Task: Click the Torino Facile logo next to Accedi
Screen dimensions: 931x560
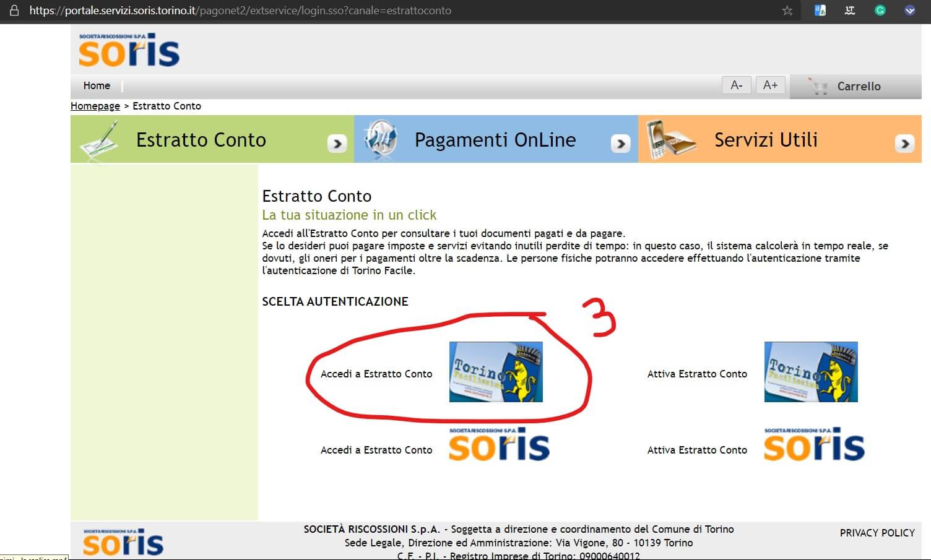Action: click(495, 372)
